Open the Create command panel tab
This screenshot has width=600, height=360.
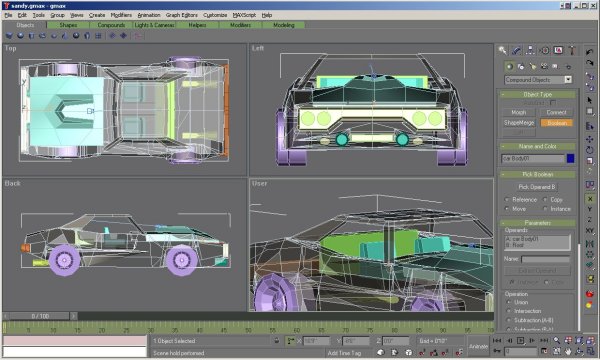point(502,50)
